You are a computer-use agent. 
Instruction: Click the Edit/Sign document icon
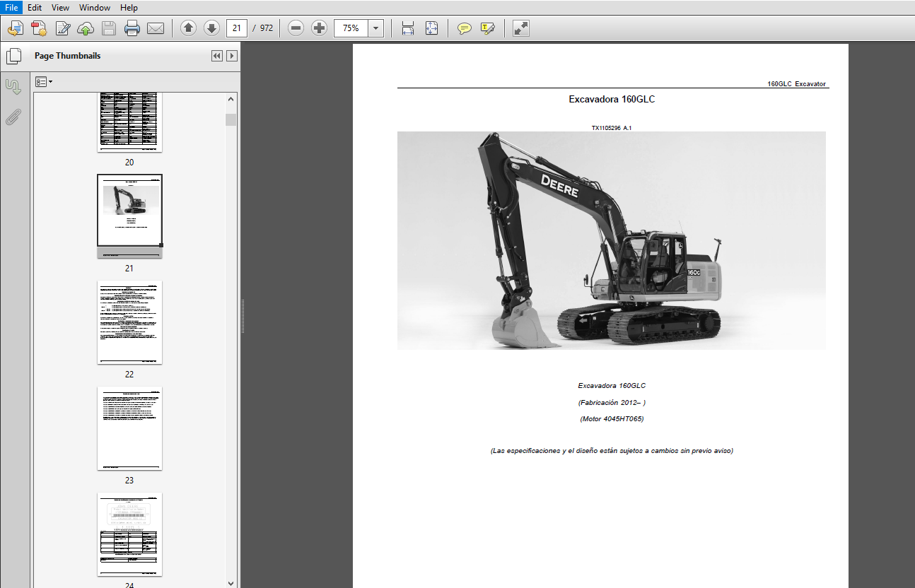tap(63, 28)
